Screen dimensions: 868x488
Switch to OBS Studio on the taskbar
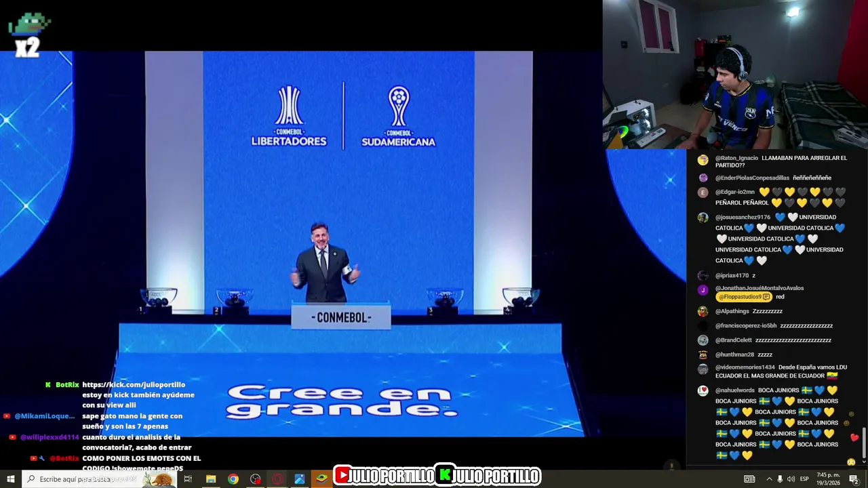[255, 479]
